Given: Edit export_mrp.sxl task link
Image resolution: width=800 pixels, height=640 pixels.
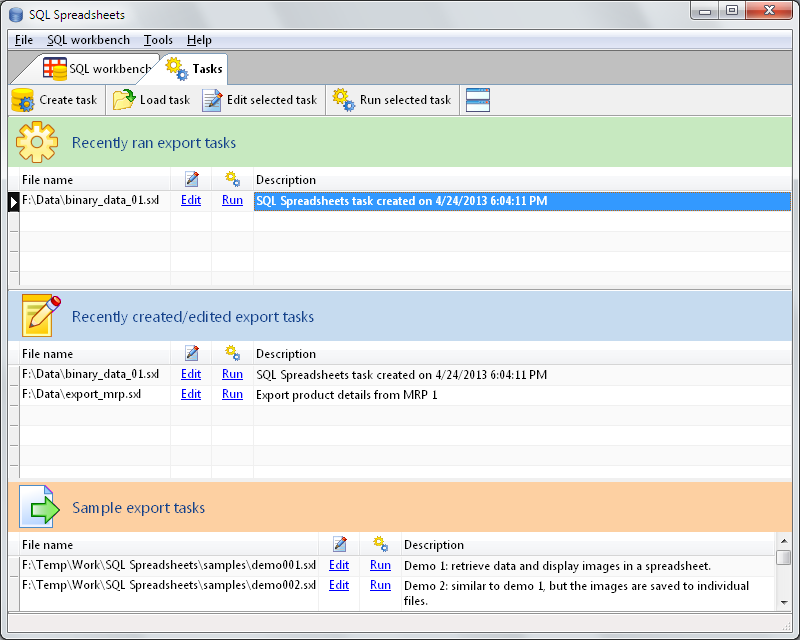Looking at the screenshot, I should click(x=191, y=394).
